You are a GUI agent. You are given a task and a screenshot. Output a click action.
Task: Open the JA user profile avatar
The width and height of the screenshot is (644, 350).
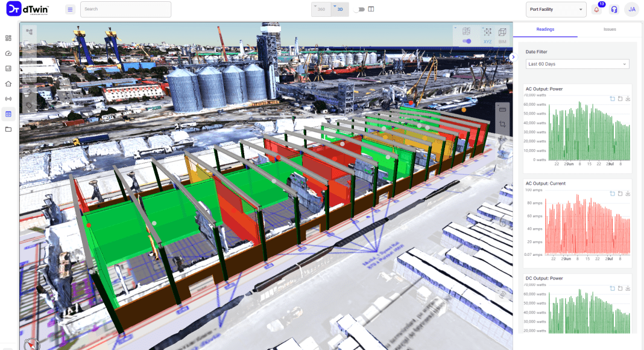[x=631, y=9]
